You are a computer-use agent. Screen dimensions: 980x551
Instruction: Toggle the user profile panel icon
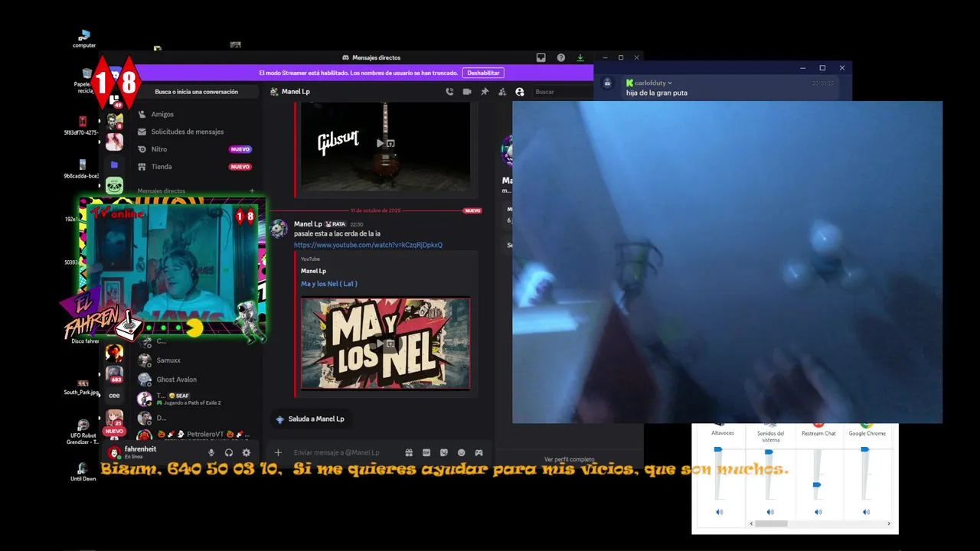pyautogui.click(x=520, y=92)
